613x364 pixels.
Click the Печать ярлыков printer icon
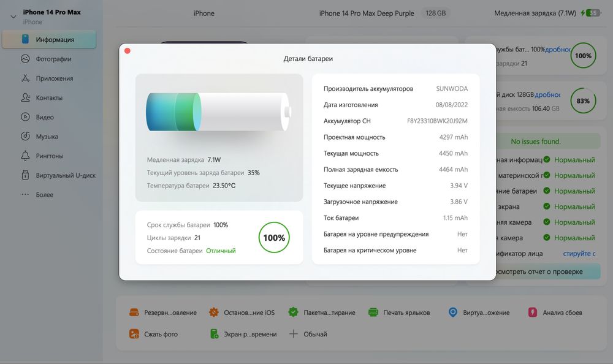373,313
